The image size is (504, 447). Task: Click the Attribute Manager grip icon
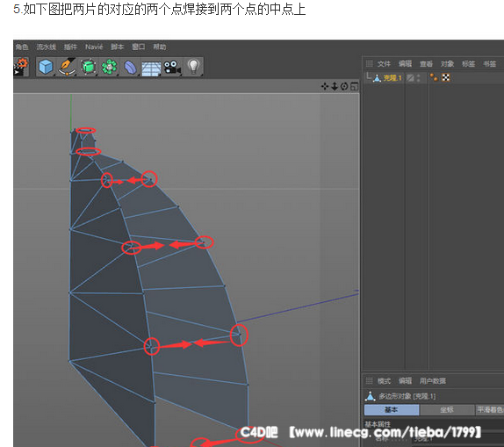[x=370, y=381]
